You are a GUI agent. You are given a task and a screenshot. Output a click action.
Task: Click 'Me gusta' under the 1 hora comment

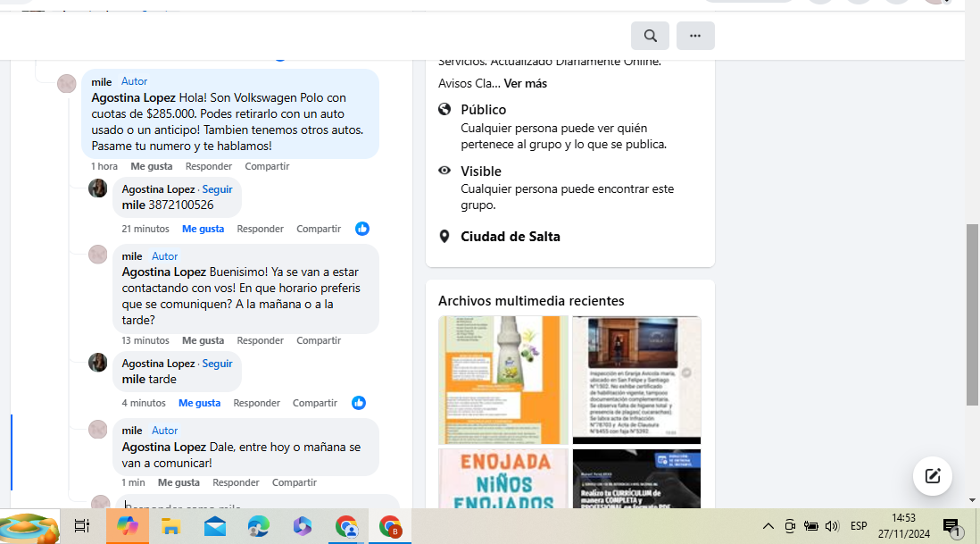tap(151, 166)
